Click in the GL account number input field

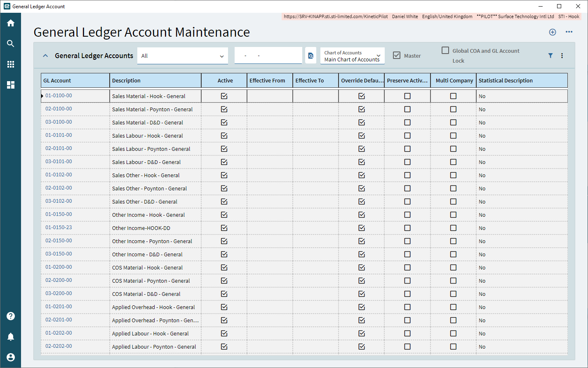(x=268, y=55)
